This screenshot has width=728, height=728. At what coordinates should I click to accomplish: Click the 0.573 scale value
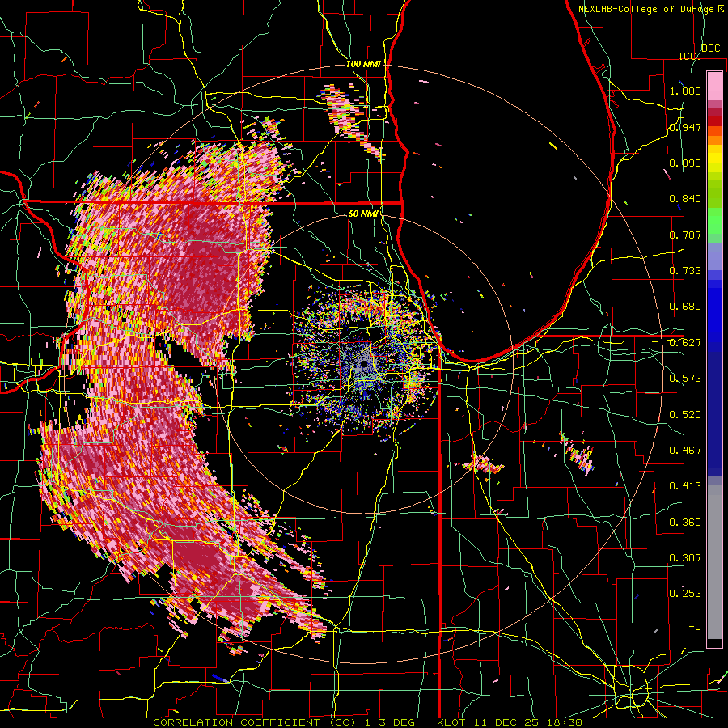[x=685, y=379]
